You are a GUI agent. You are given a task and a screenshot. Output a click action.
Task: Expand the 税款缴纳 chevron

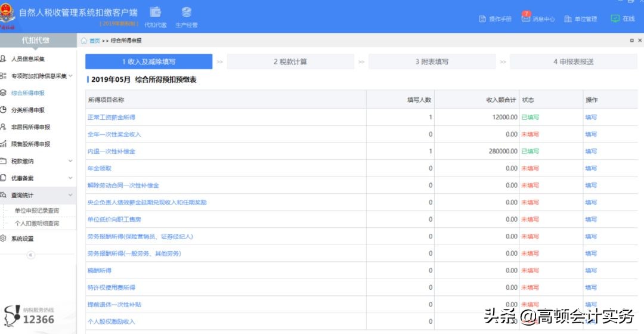coord(70,161)
